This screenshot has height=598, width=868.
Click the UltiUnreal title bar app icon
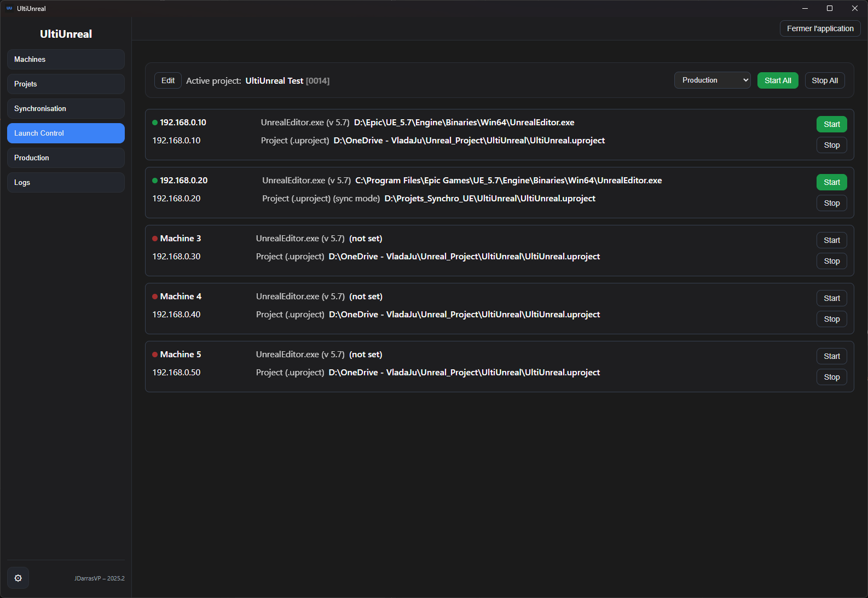[9, 8]
